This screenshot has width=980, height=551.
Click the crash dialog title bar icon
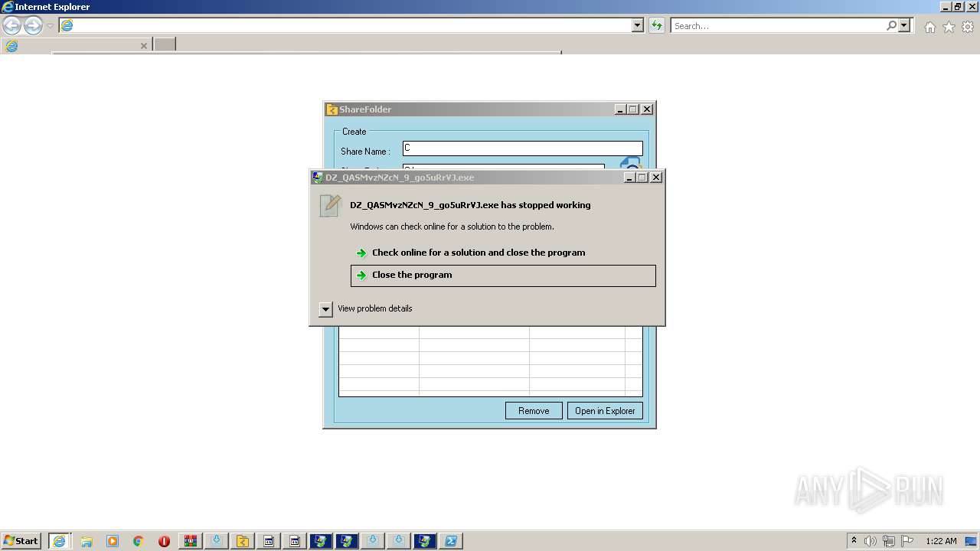click(317, 177)
